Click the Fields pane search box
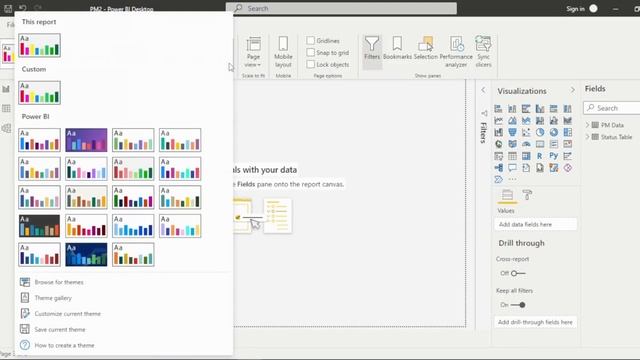Screen dimensions: 640x360 click(x=612, y=108)
